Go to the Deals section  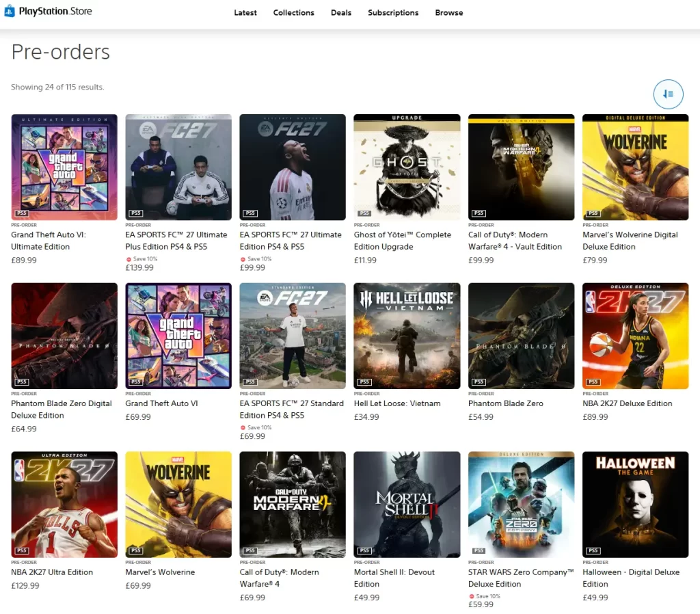pos(340,12)
